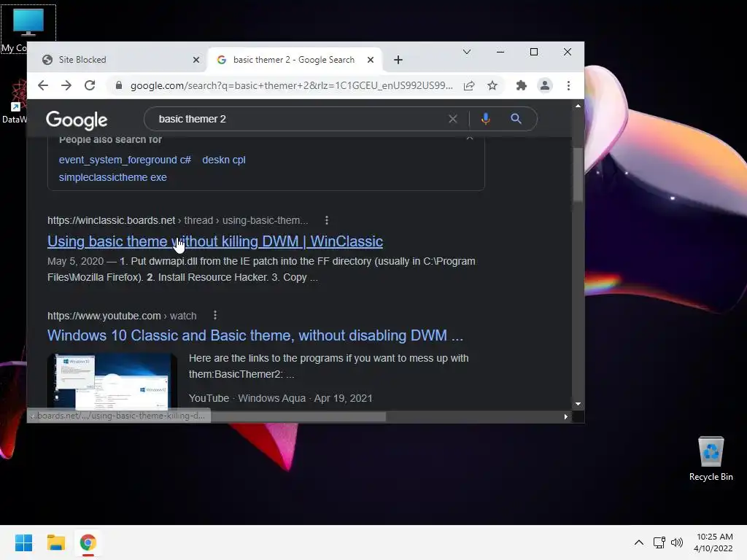Click the vertical scrollbar up arrow

point(578,106)
